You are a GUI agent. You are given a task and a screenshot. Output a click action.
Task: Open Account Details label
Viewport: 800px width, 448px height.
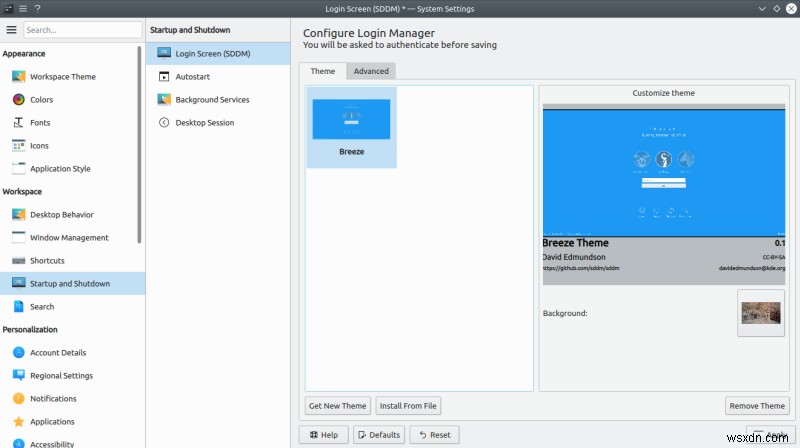(58, 352)
